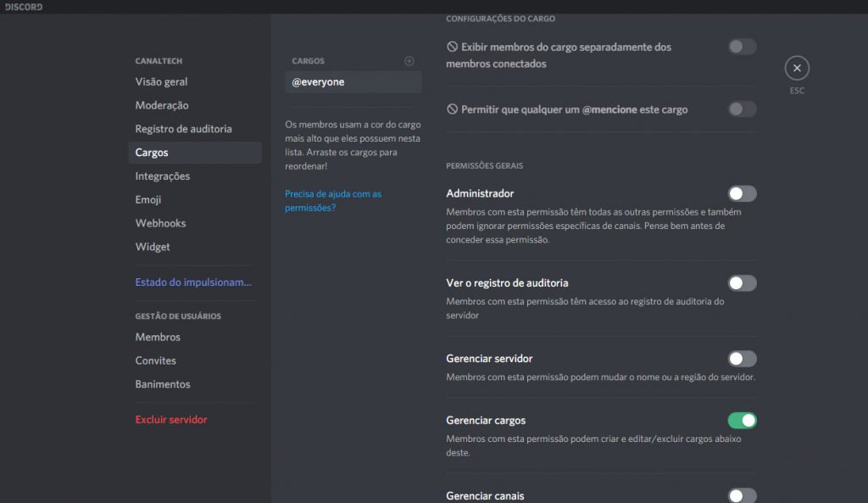Click 'Exibir membros do cargo separadamente' text
Viewport: 868px width, 503px height.
click(559, 55)
